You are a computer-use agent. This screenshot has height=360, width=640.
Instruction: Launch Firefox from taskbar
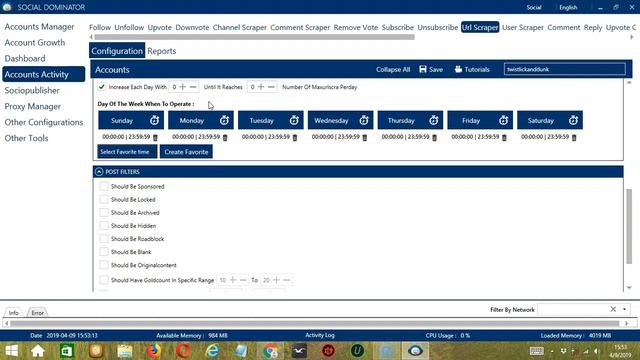pos(153,351)
